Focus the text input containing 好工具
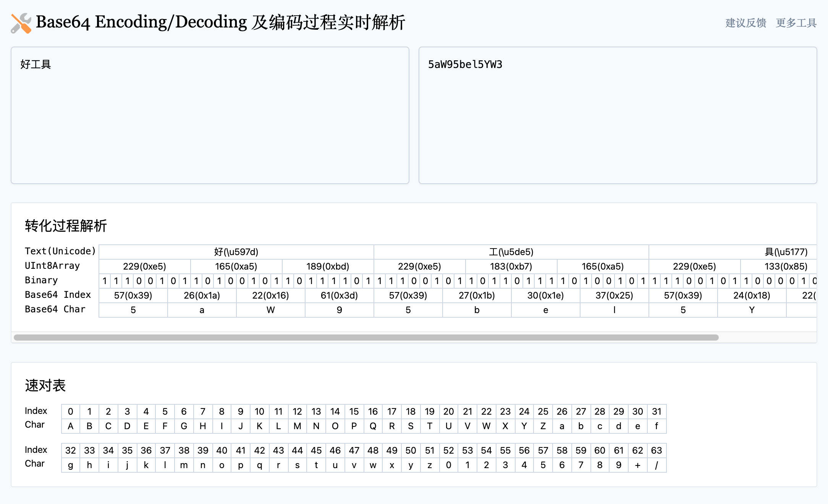The height and width of the screenshot is (504, 828). (210, 115)
